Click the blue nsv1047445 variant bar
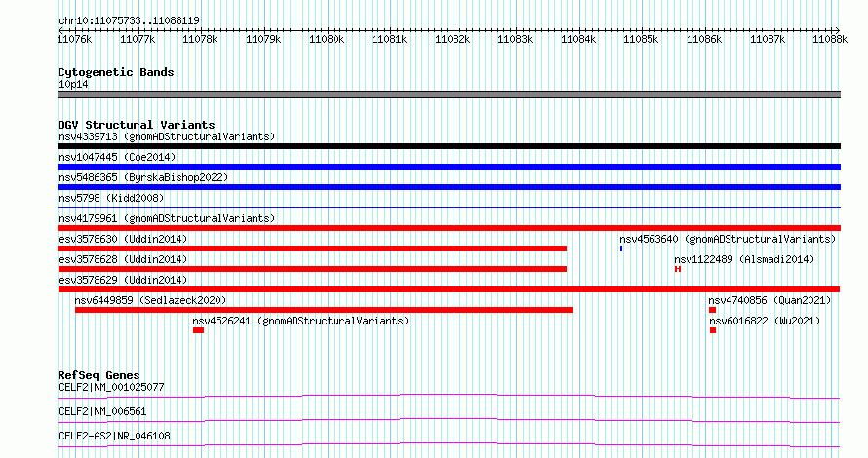 point(449,167)
